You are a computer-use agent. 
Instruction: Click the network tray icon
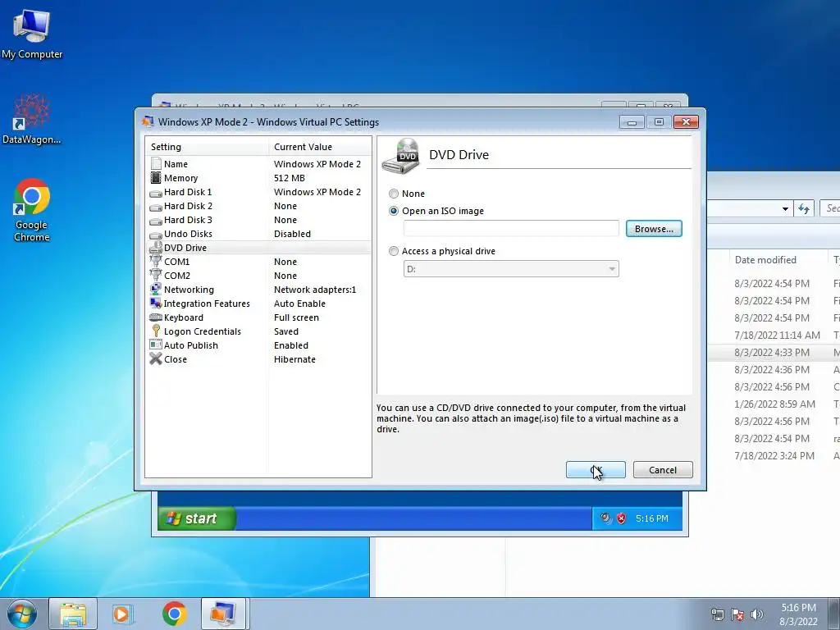point(717,614)
